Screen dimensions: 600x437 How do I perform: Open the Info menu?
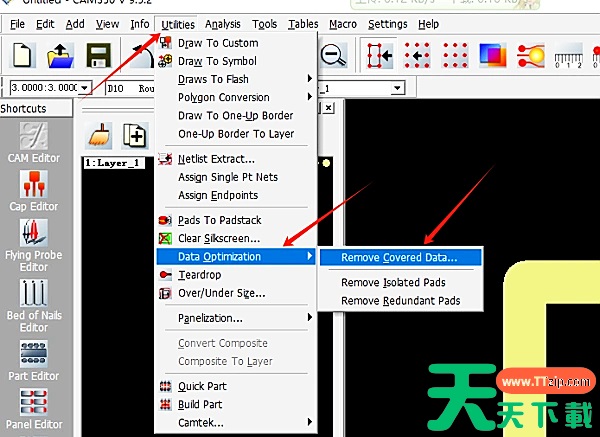coord(140,24)
